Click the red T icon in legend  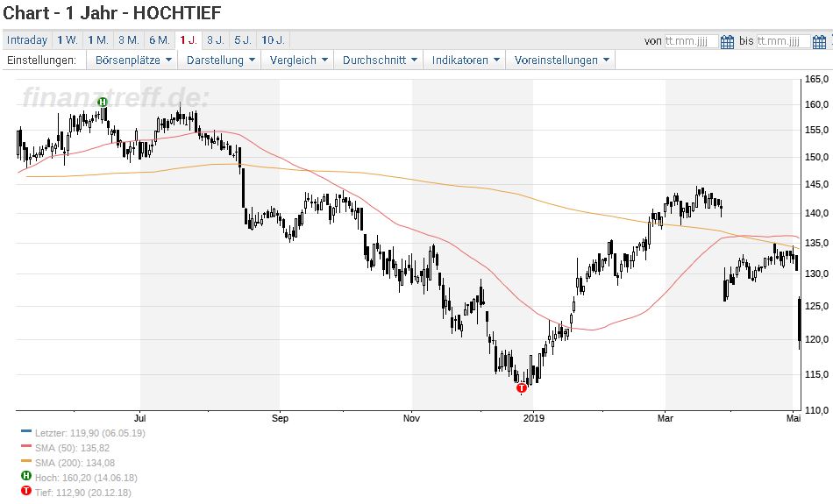click(x=26, y=491)
